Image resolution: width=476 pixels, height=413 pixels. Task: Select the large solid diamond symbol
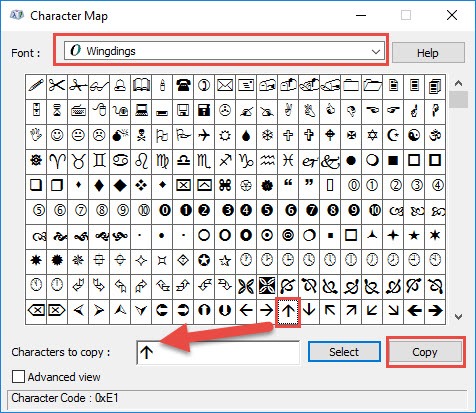pyautogui.click(x=120, y=186)
